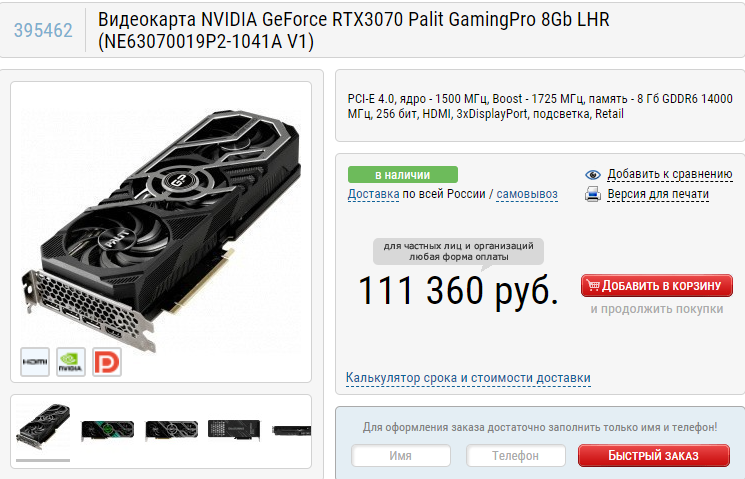745x479 pixels.
Task: Select the first angled card thumbnail
Action: [x=43, y=426]
